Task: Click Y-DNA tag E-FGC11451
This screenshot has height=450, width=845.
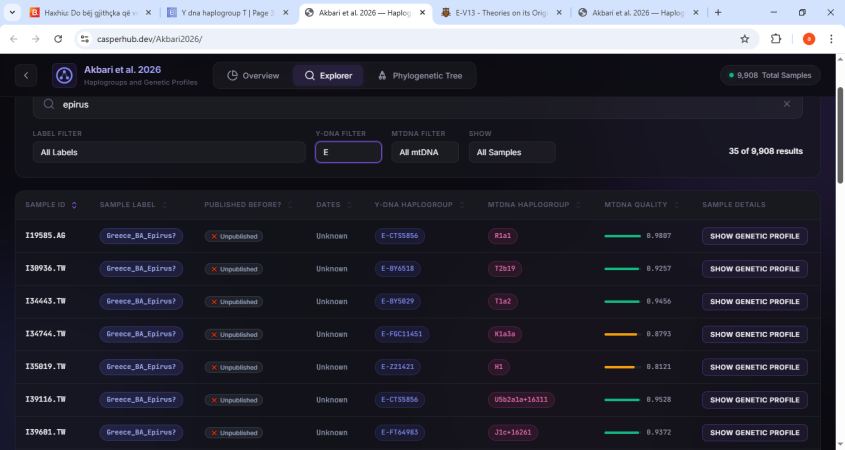Action: coord(401,334)
